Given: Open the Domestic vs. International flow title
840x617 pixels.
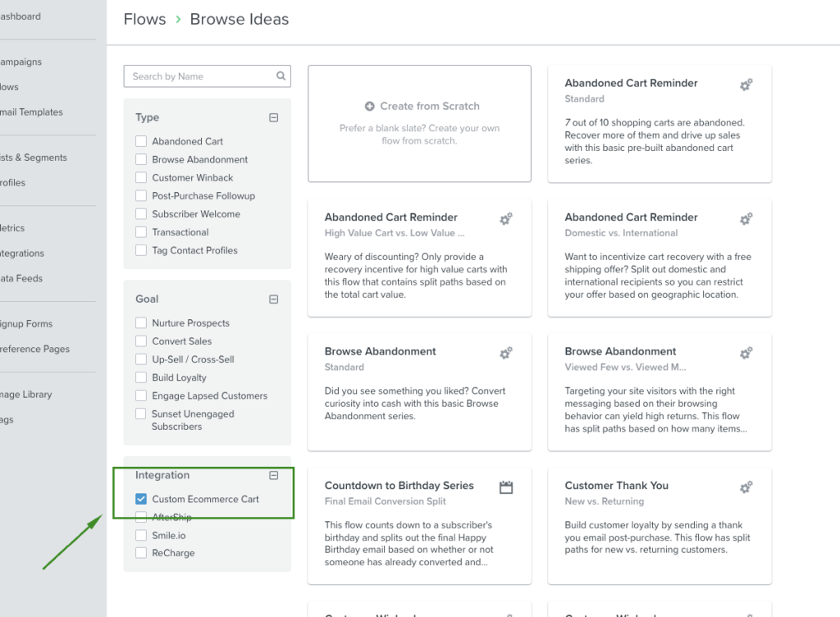Looking at the screenshot, I should point(631,217).
